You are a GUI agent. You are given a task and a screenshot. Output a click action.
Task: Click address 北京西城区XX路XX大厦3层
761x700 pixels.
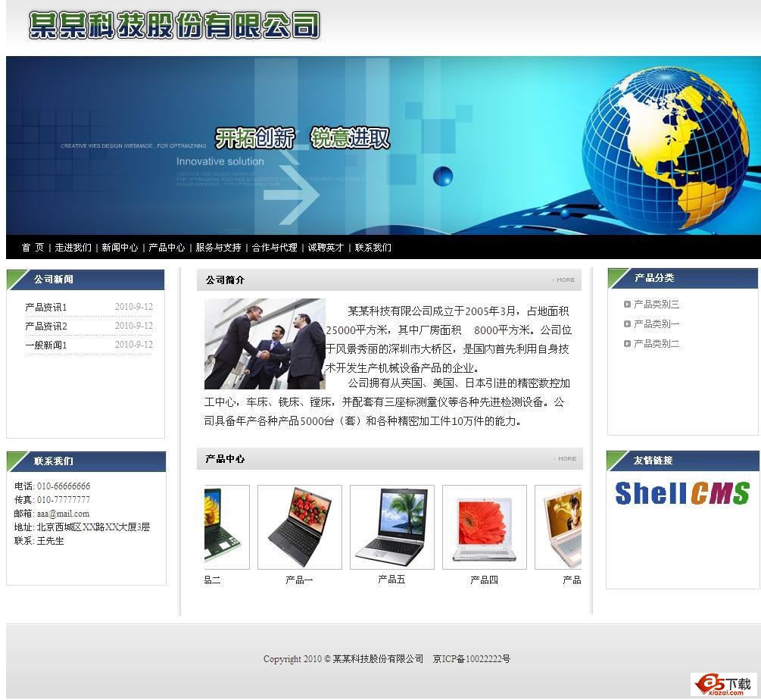pos(93,527)
